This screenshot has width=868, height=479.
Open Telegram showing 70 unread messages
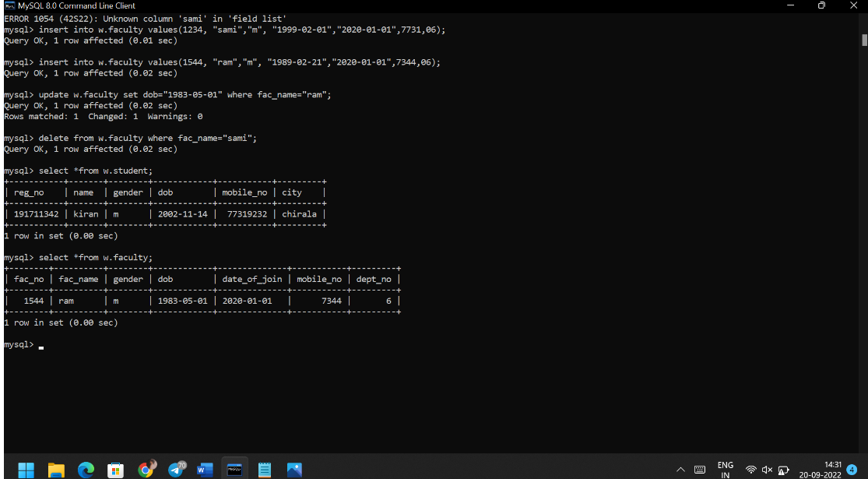(x=177, y=469)
